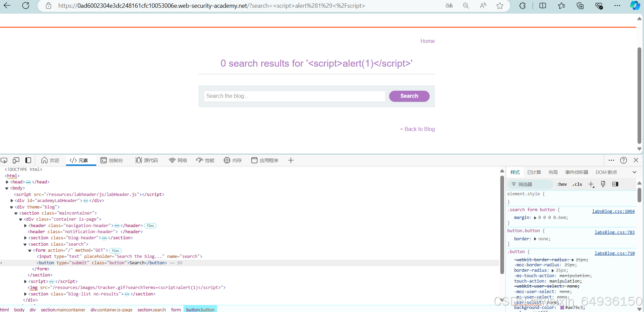Image resolution: width=644 pixels, height=312 pixels.
Task: Click flex badge on form element
Action: tap(116, 251)
